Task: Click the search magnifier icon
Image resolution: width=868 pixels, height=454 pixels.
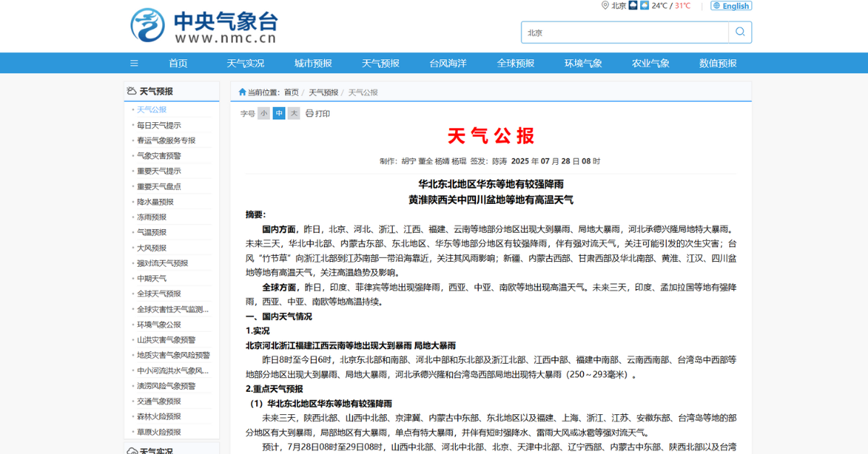Action: pos(740,32)
